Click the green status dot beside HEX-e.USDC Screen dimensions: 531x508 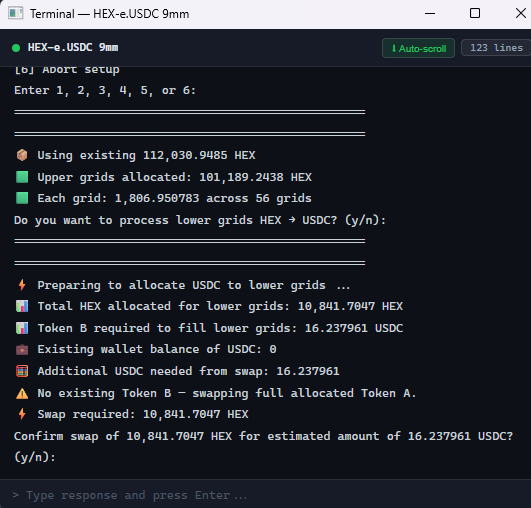click(x=16, y=48)
